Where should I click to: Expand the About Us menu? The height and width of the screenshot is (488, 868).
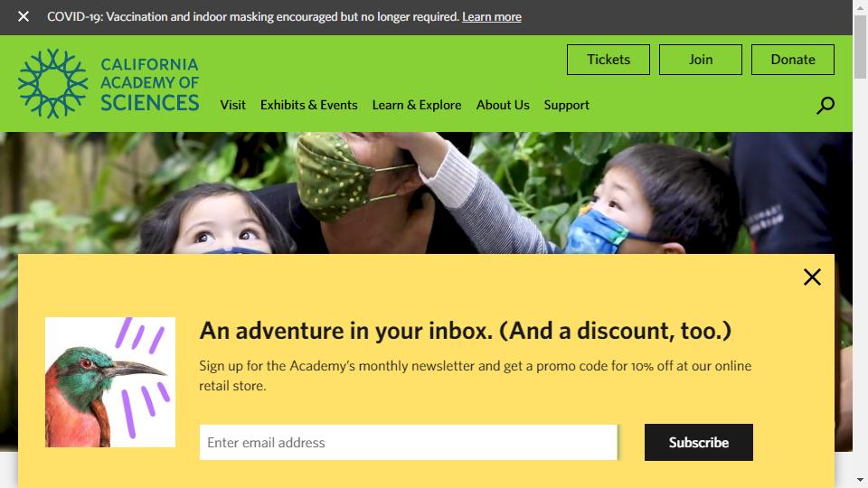(503, 105)
